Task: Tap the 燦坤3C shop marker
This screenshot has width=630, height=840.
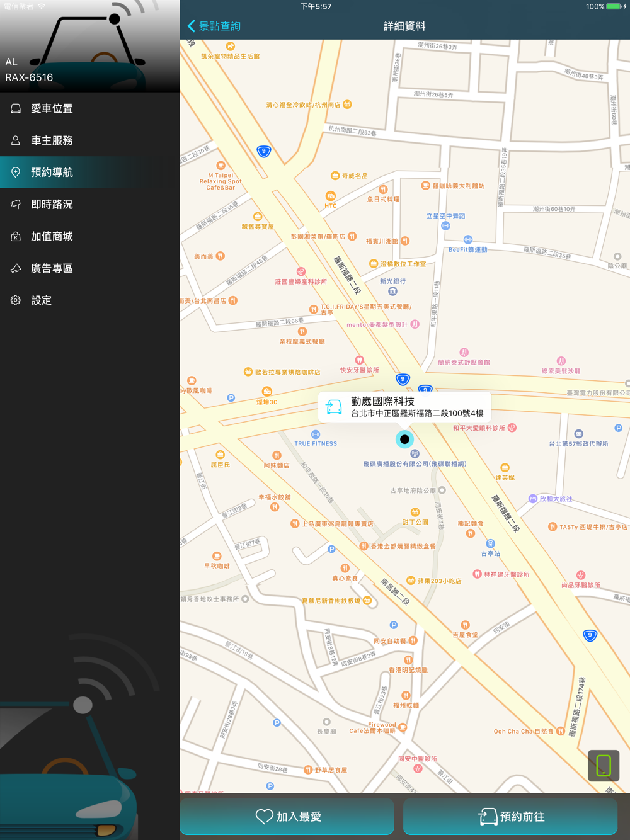Action: click(x=267, y=392)
